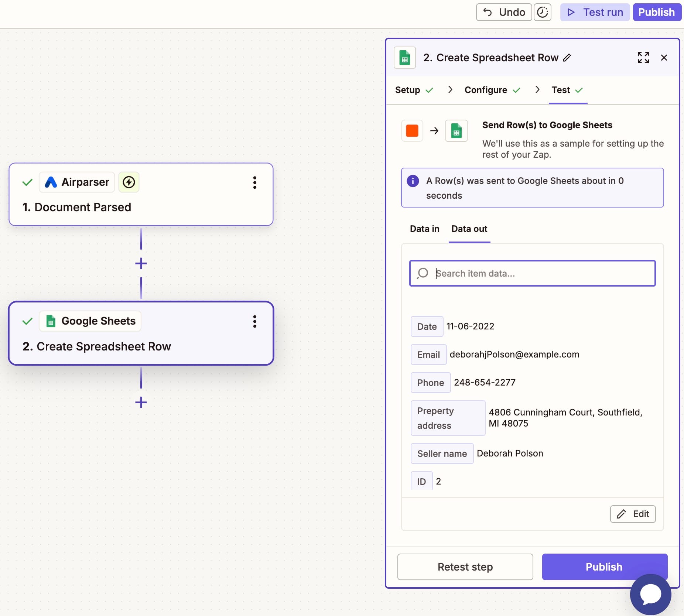Click the Retest step button
Screen dimensions: 684x616
coord(465,567)
